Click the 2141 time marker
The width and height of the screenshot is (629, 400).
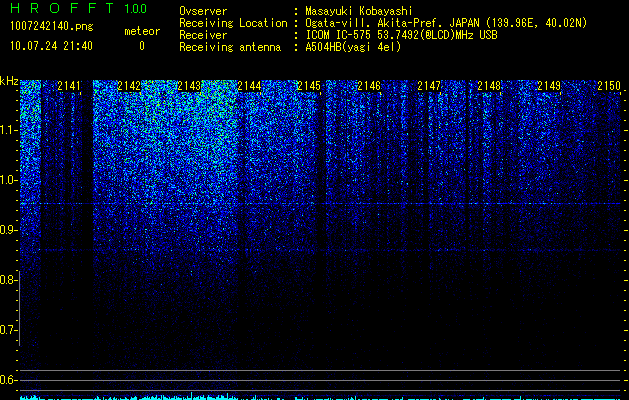pyautogui.click(x=69, y=86)
